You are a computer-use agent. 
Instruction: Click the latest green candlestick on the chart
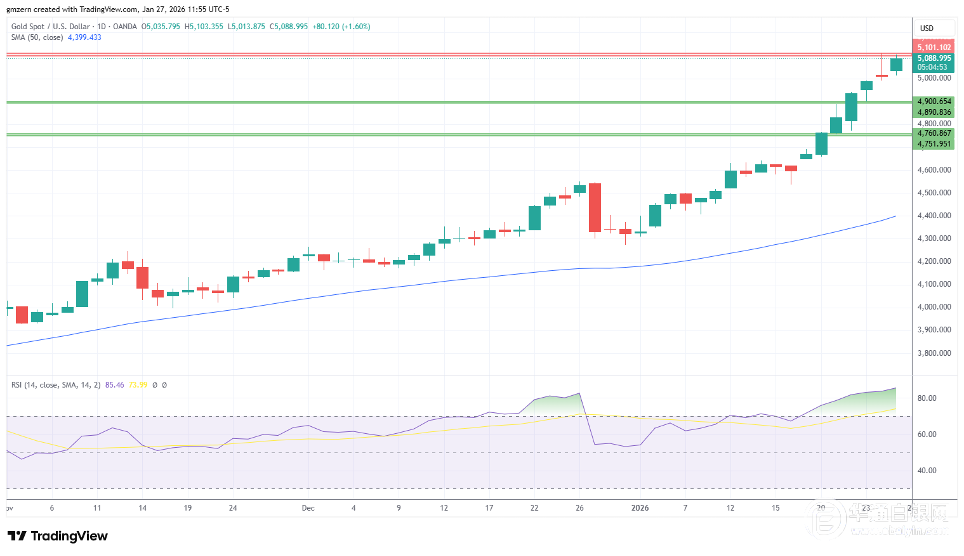click(896, 65)
